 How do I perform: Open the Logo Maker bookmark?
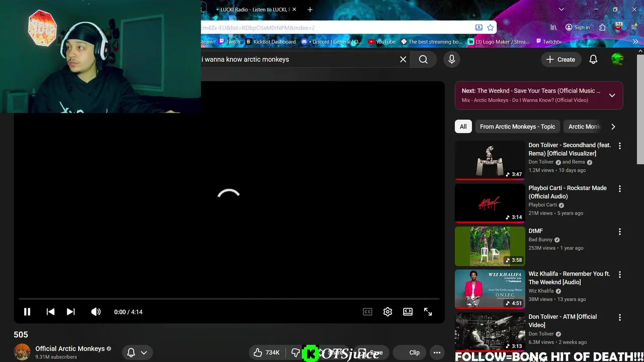click(x=499, y=42)
